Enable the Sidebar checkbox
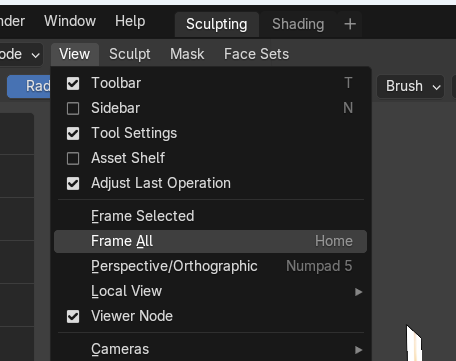The width and height of the screenshot is (456, 361). pos(73,108)
